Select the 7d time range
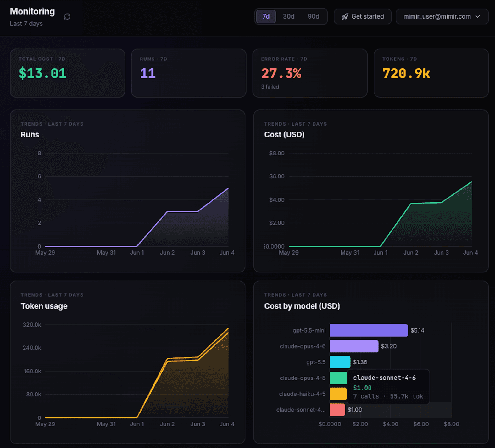The width and height of the screenshot is (495, 448). coord(266,16)
